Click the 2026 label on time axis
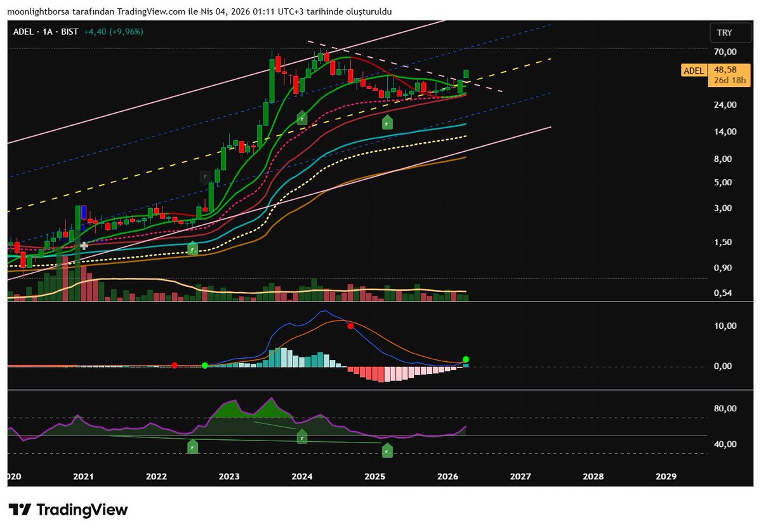761x532 pixels. coord(447,477)
